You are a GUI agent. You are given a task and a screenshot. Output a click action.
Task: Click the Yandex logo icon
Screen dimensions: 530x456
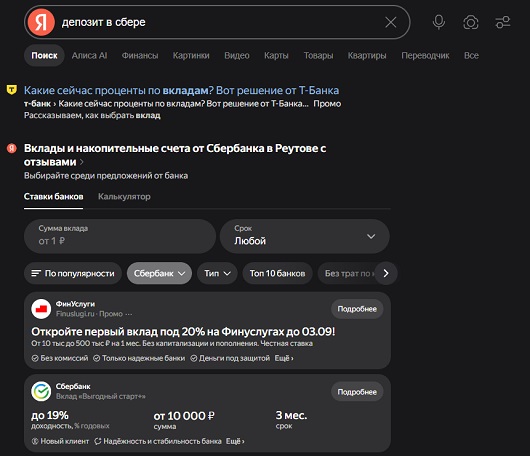[41, 22]
